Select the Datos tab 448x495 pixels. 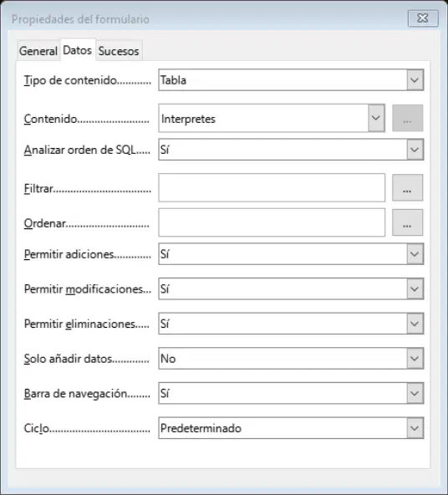[x=78, y=50]
